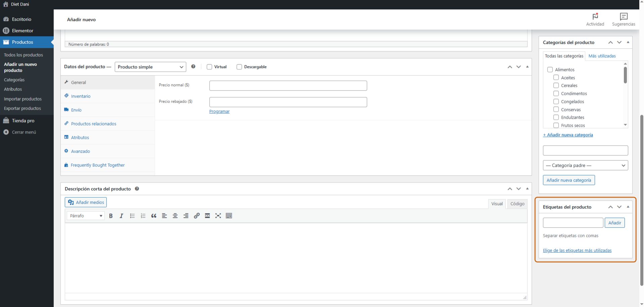
Task: Apply Italic formatting in the editor toolbar
Action: (x=121, y=216)
